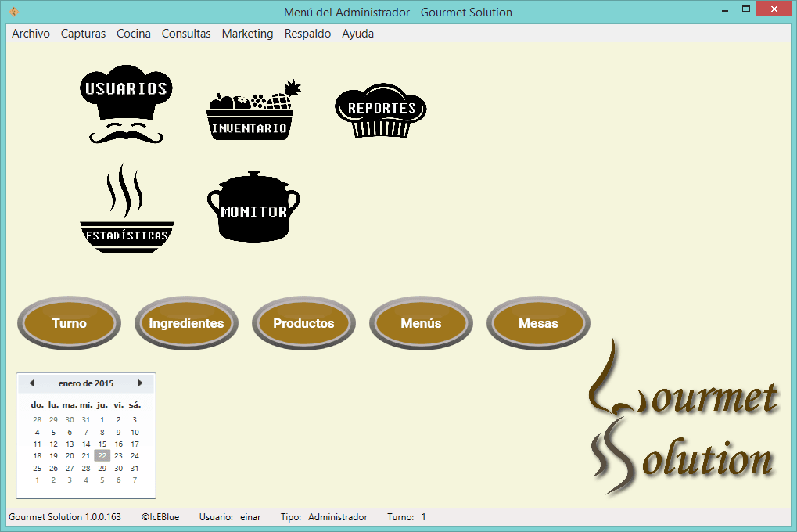This screenshot has height=532, width=797.
Task: Open the Archivo menu
Action: [31, 34]
